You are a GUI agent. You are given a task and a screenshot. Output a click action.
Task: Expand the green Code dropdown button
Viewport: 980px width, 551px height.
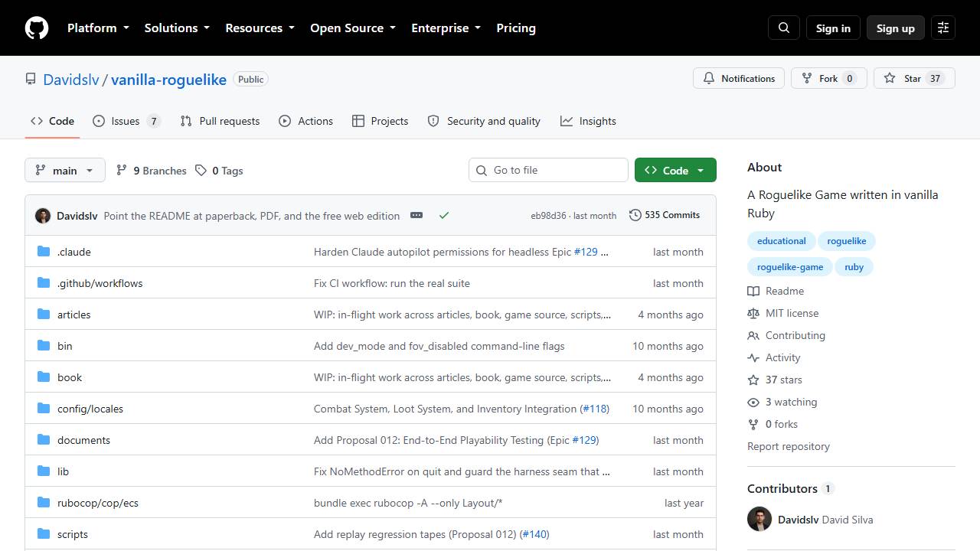tap(675, 171)
